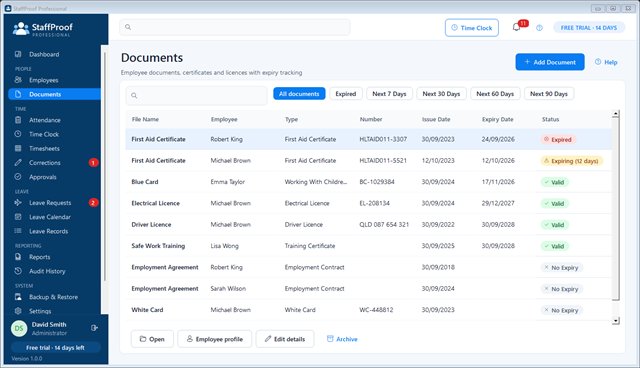Sort by Status column header
640x368 pixels.
tap(550, 120)
